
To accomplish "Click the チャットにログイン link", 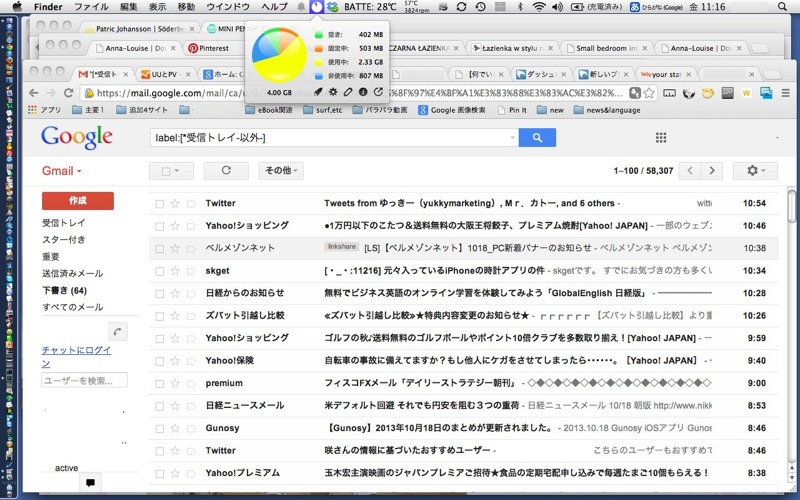I will tap(76, 357).
